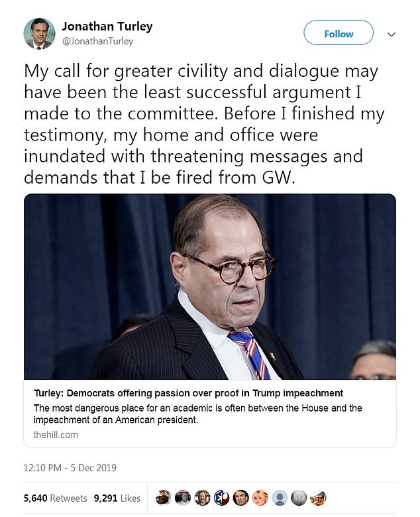
Task: Open the article preview image
Action: [210, 286]
